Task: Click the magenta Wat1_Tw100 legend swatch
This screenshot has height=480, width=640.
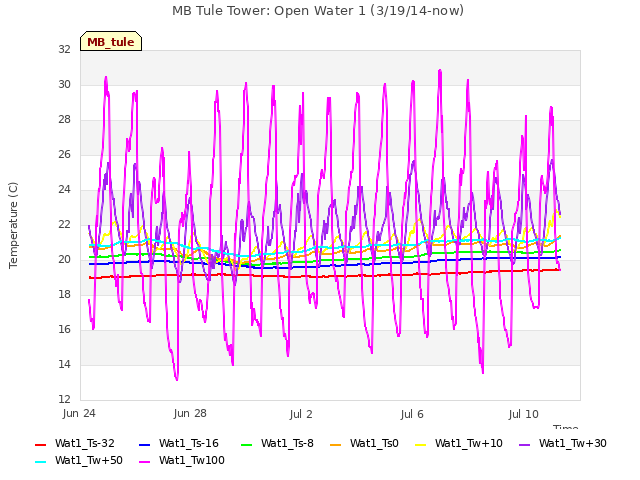Action: click(144, 462)
